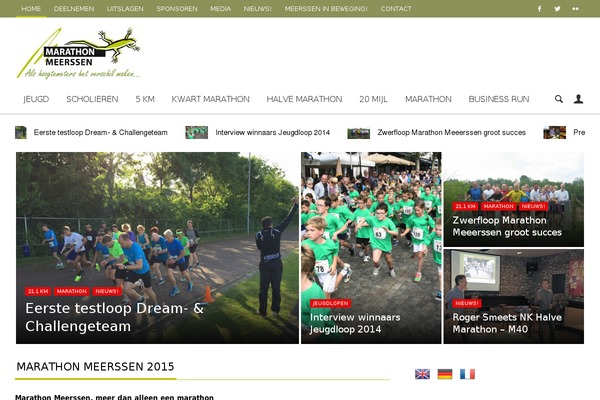Open the Nieuws! top menu item
Viewport: 600px width, 400px height.
pos(258,8)
